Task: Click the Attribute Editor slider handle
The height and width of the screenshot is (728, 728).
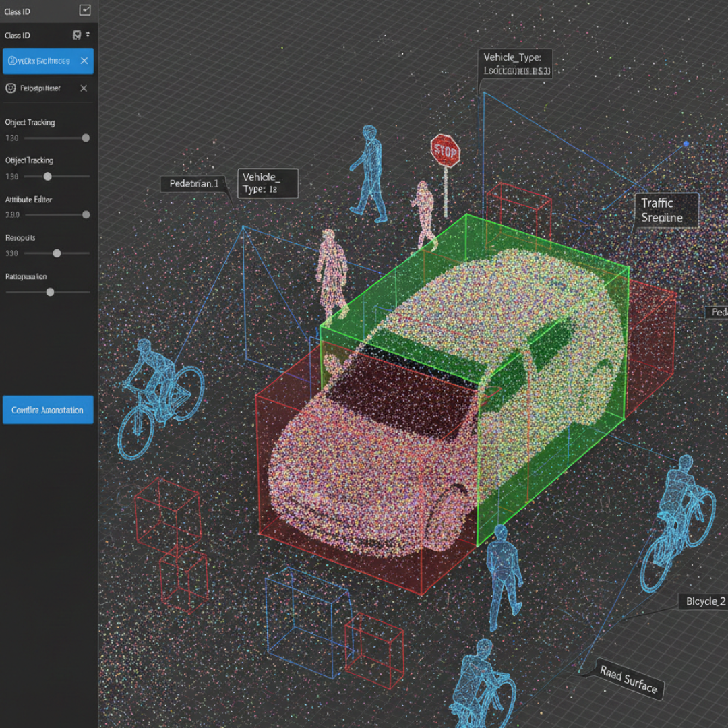Action: coord(86,215)
